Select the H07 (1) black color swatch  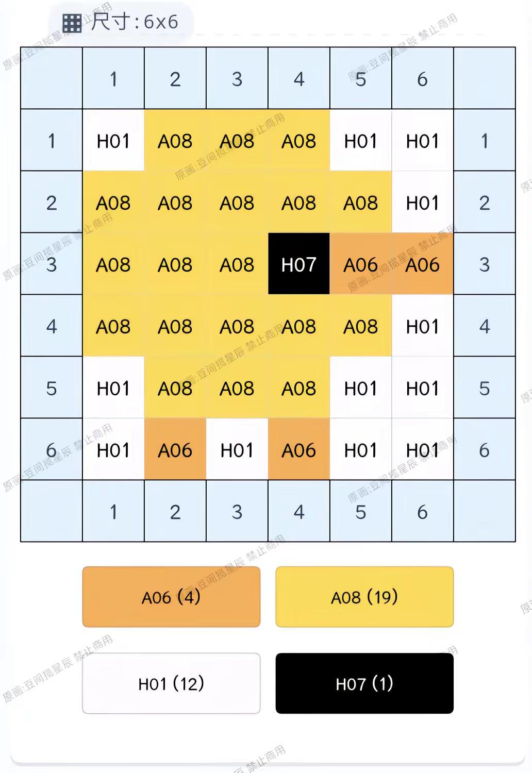(364, 683)
